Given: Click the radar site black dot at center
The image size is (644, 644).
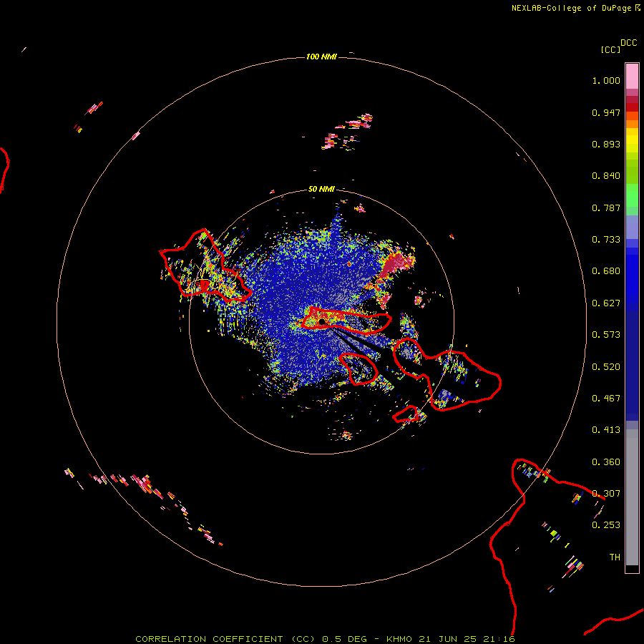Looking at the screenshot, I should [321, 321].
